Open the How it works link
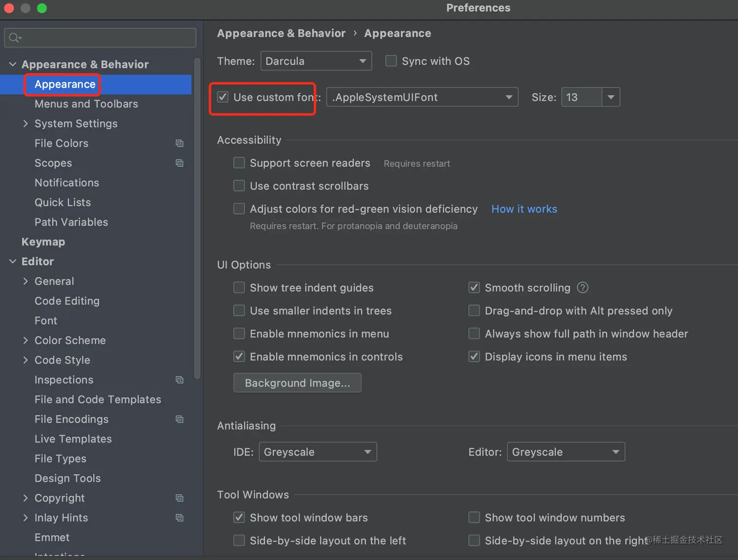The image size is (738, 560). [x=524, y=209]
